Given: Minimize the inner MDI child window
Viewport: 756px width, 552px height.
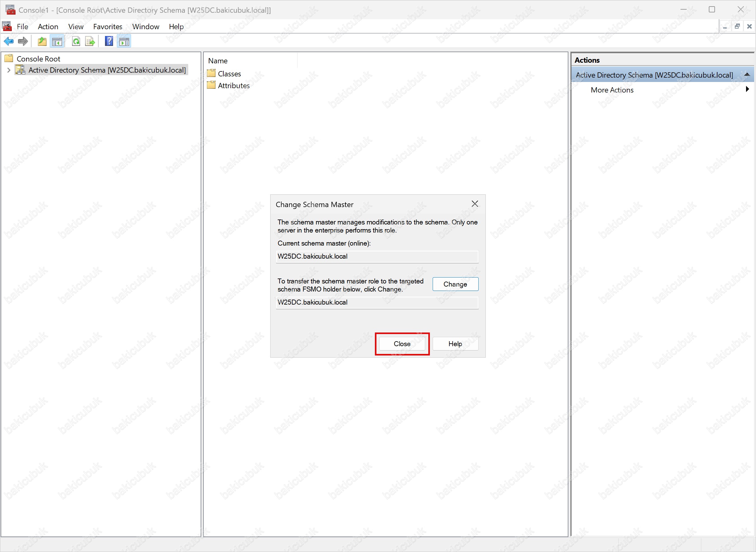Looking at the screenshot, I should tap(725, 26).
